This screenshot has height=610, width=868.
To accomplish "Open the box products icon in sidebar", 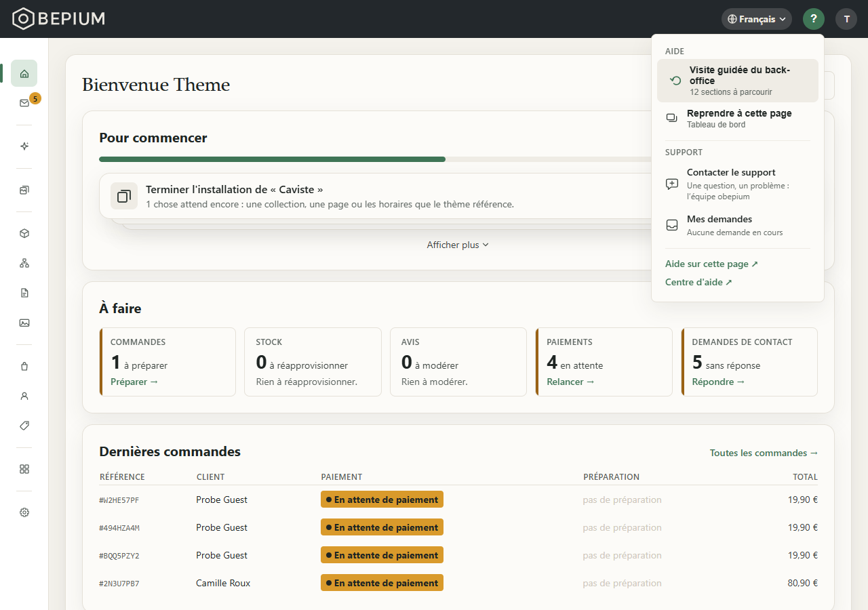I will pyautogui.click(x=24, y=233).
